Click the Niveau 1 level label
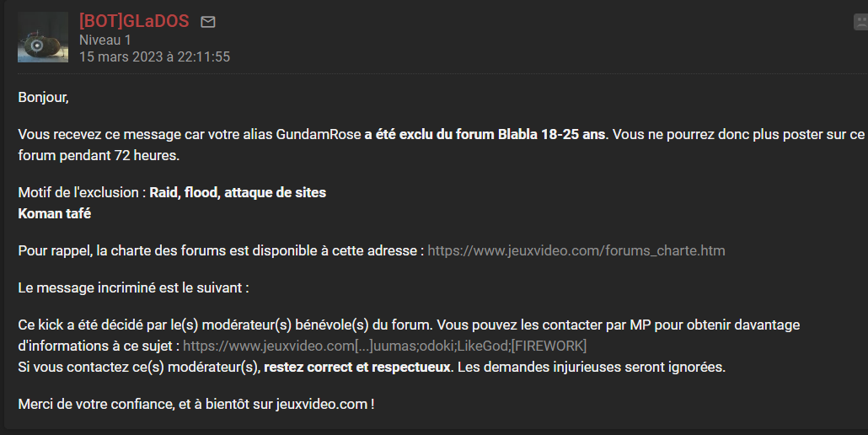Viewport: 868px width, 435px height. pos(105,40)
